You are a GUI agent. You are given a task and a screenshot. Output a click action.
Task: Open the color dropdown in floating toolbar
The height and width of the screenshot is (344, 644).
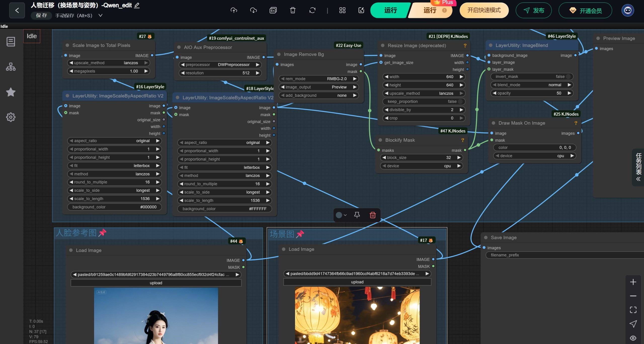[x=341, y=215]
